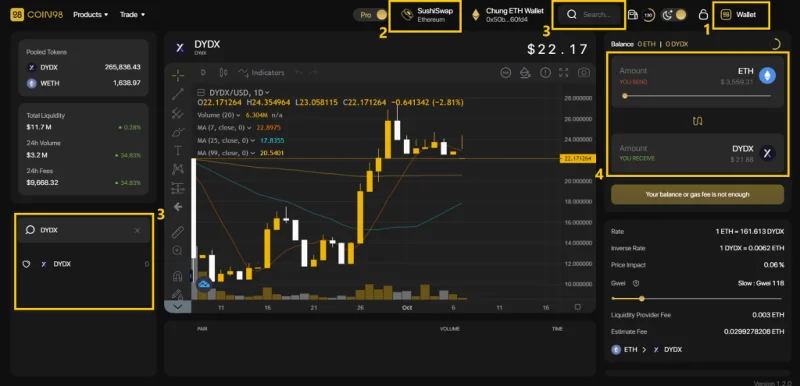Clear the DYDX search with X

[x=137, y=231]
